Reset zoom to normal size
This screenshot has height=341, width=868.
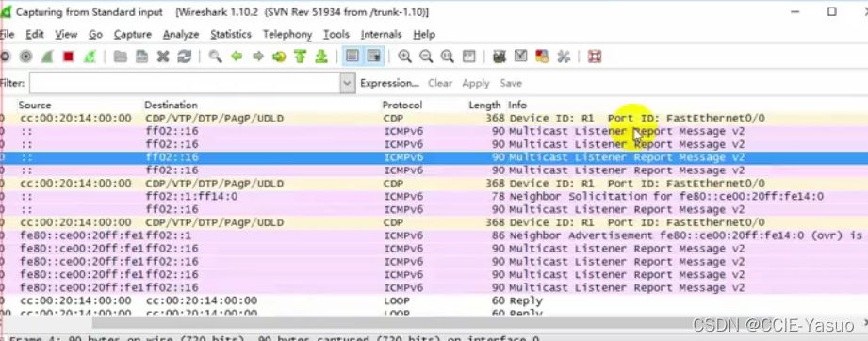point(448,57)
